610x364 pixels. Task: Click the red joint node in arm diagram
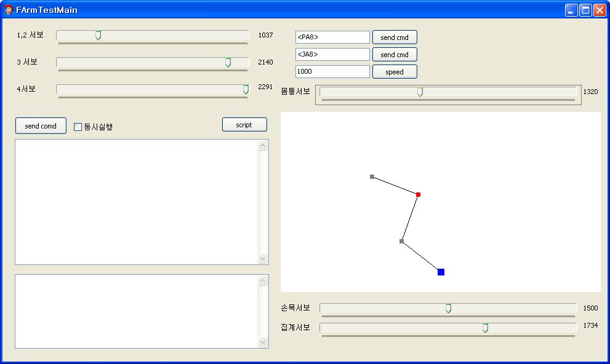(418, 194)
